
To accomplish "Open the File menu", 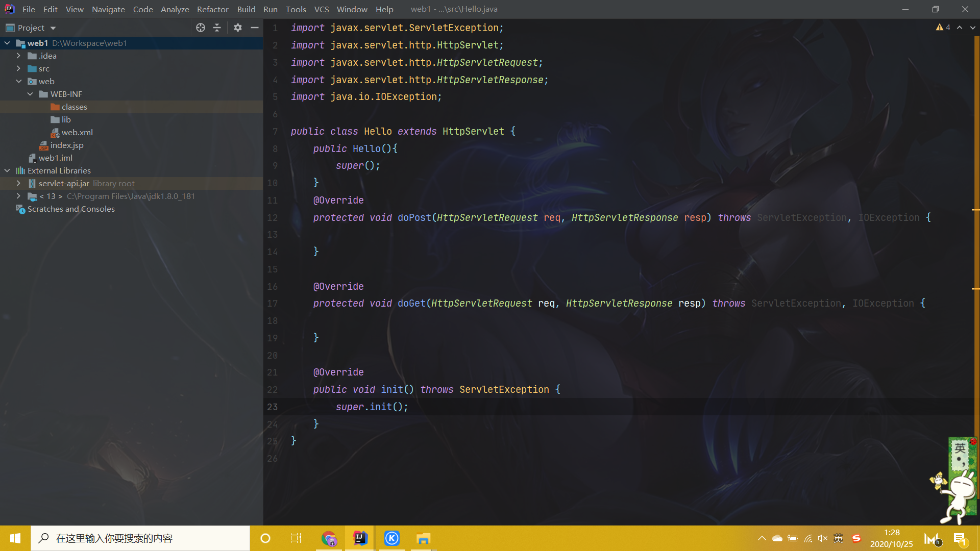I will [29, 9].
